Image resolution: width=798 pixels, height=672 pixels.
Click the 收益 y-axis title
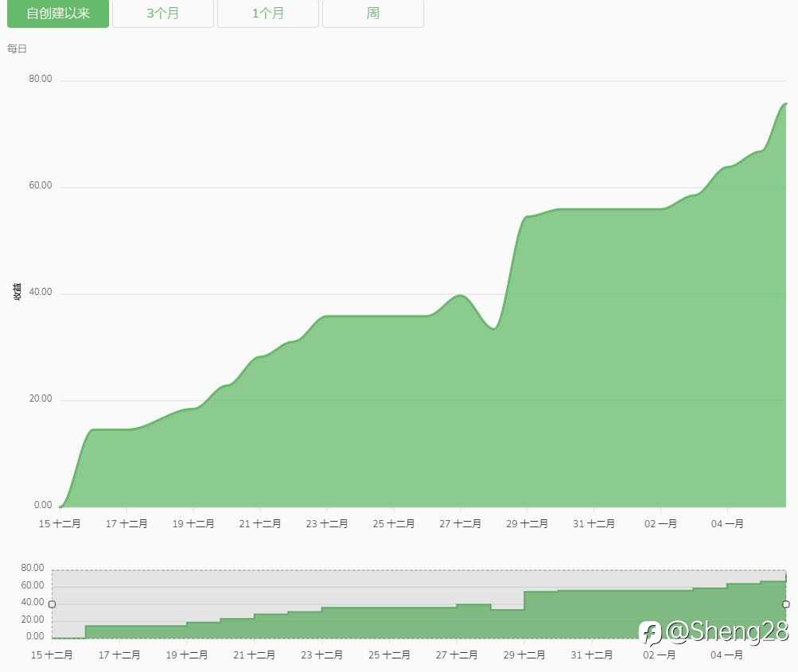tap(18, 292)
